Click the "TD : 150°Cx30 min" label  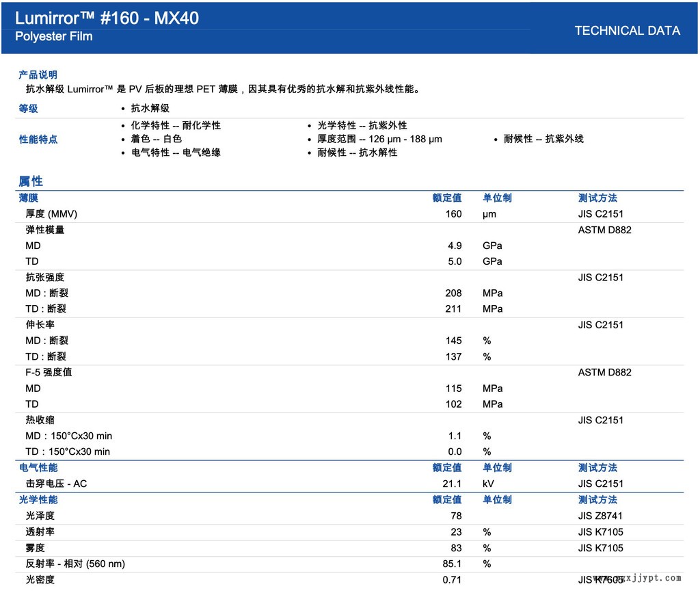click(68, 451)
